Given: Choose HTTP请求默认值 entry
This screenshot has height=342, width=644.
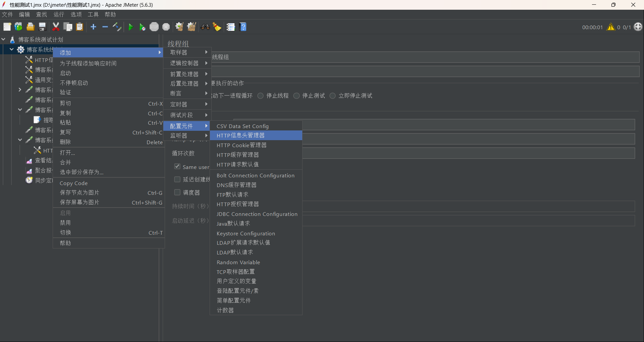Looking at the screenshot, I should (256, 164).
